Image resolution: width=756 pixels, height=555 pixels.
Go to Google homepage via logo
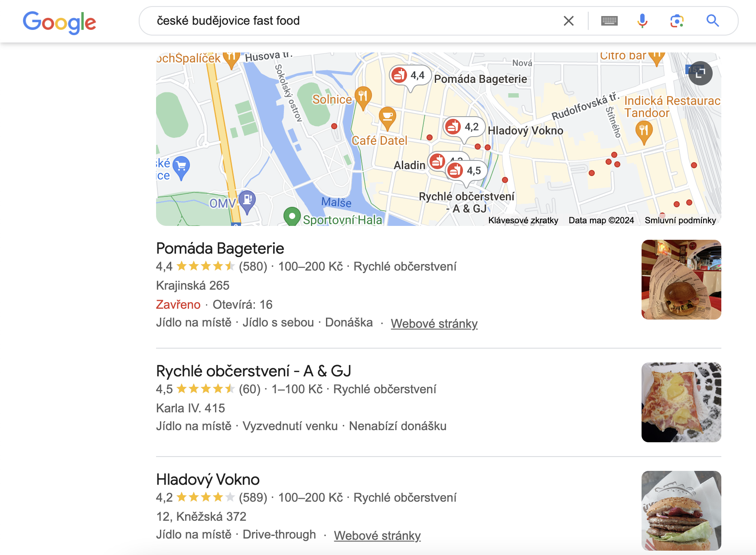pyautogui.click(x=59, y=22)
